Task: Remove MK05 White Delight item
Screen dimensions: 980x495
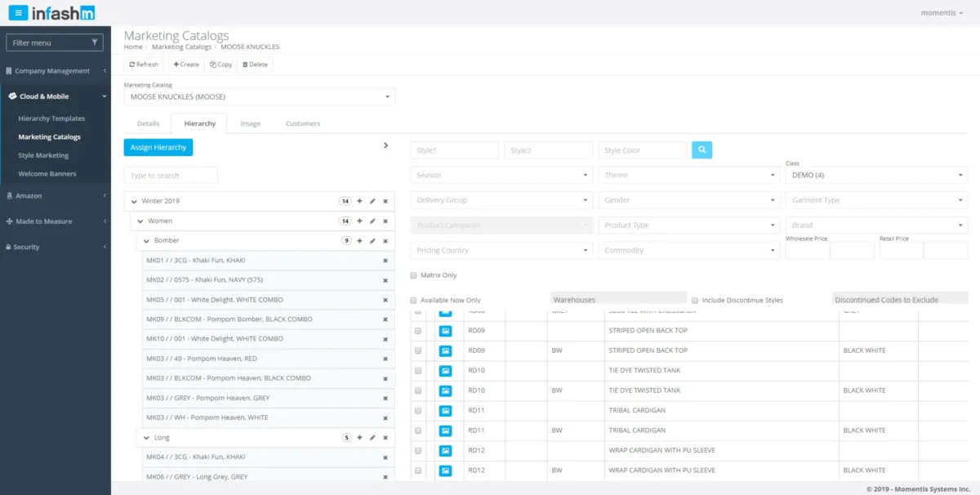Action: [385, 300]
